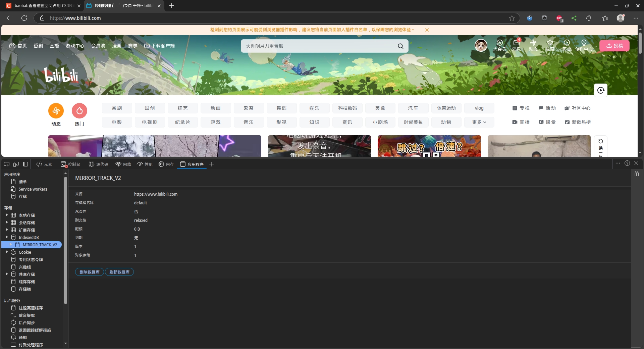Expand 共享存储 tree node
Image resolution: width=644 pixels, height=349 pixels.
point(6,274)
